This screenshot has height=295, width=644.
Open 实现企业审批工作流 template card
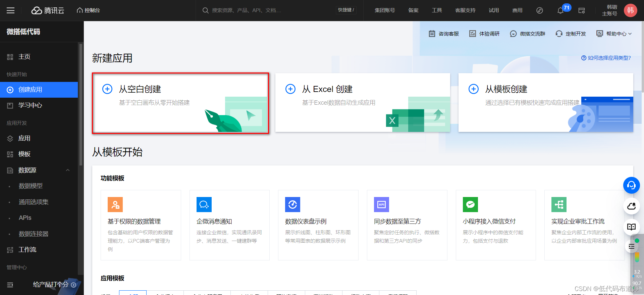click(585, 225)
